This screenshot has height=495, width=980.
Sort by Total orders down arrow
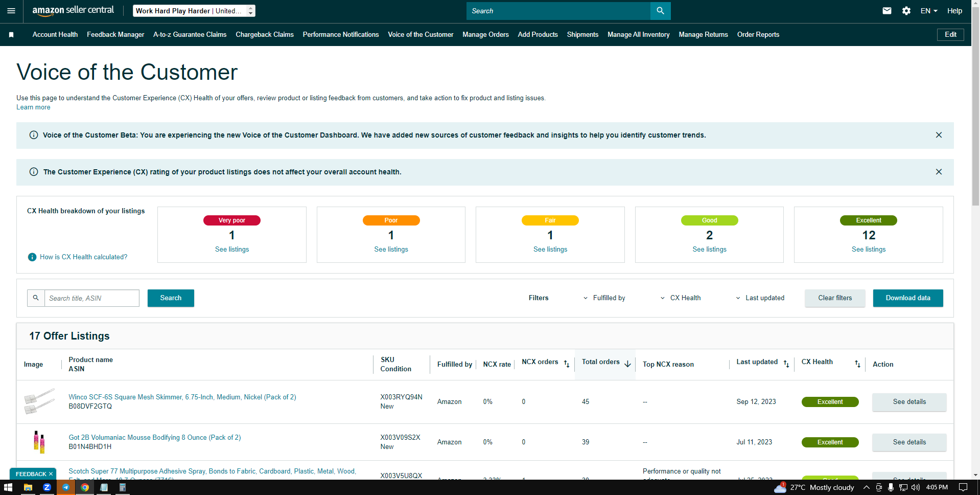click(x=627, y=364)
